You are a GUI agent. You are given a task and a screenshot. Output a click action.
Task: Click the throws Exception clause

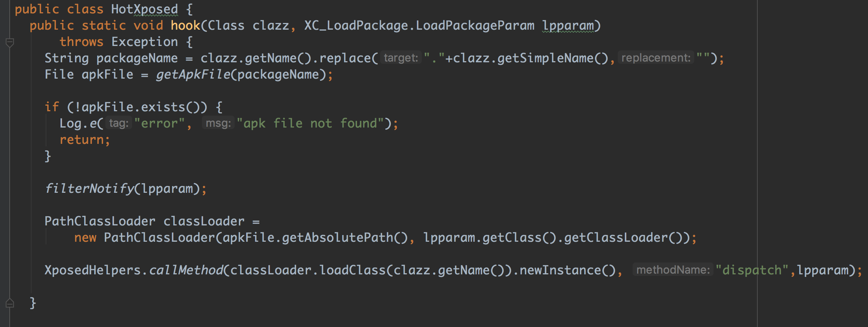[119, 42]
